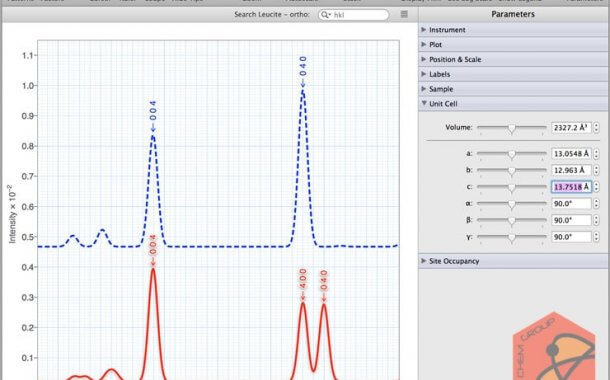Click the a lattice parameter field

pyautogui.click(x=571, y=154)
